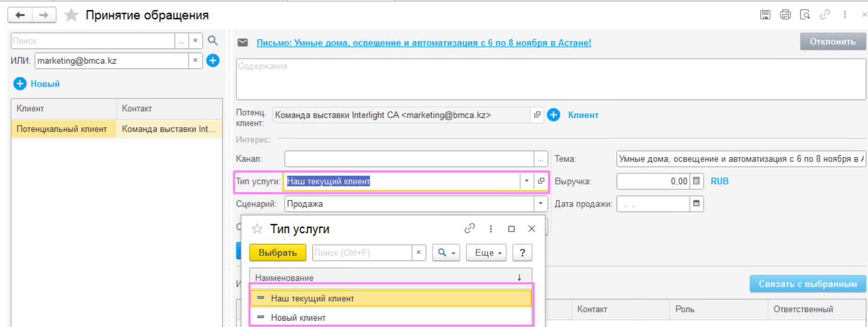Select Новый клиент in the list
Screen dimensions: 868x327
(x=298, y=317)
